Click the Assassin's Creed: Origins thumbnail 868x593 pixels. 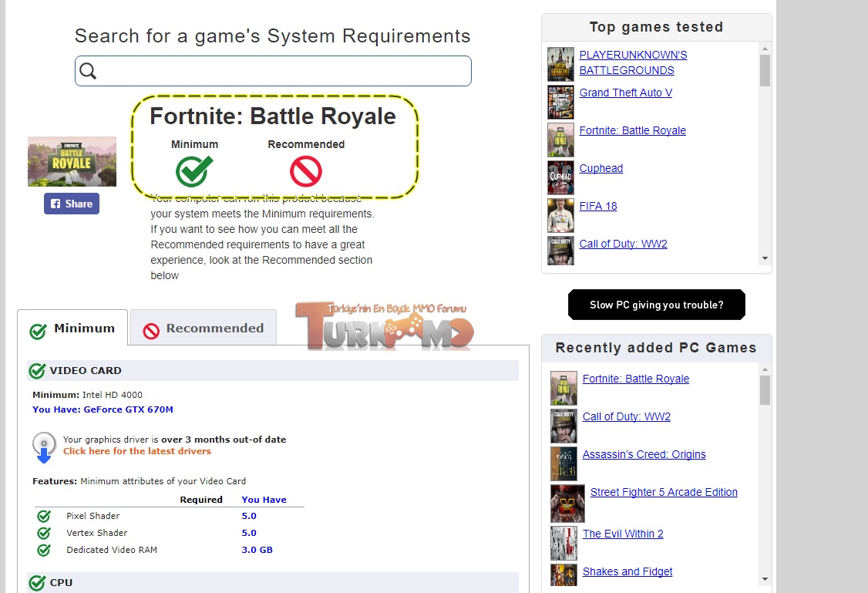pos(564,463)
